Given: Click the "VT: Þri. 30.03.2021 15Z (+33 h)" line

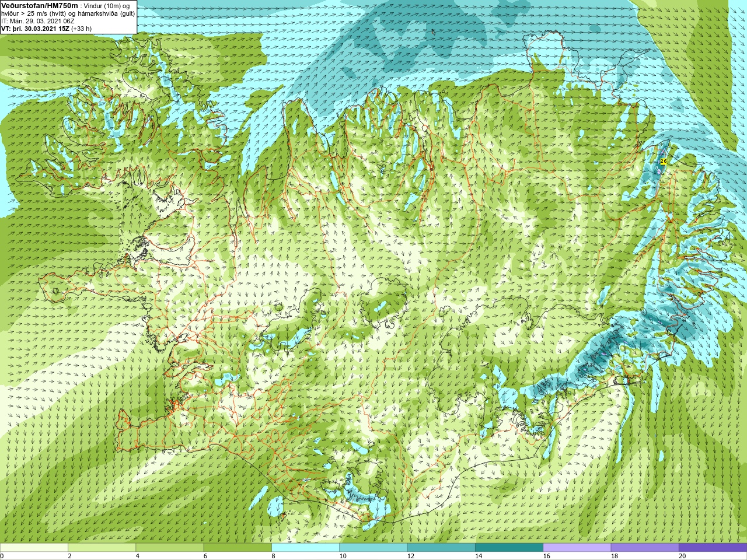Looking at the screenshot, I should click(46, 29).
